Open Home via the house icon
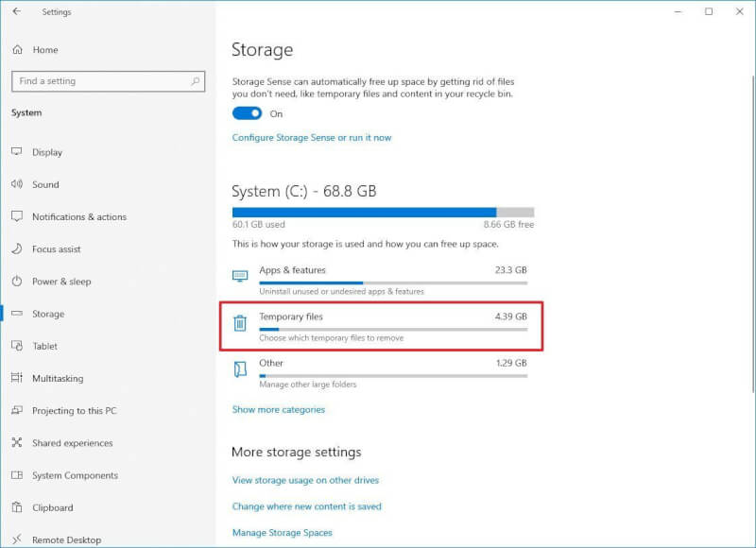The height and width of the screenshot is (548, 756). 18,50
